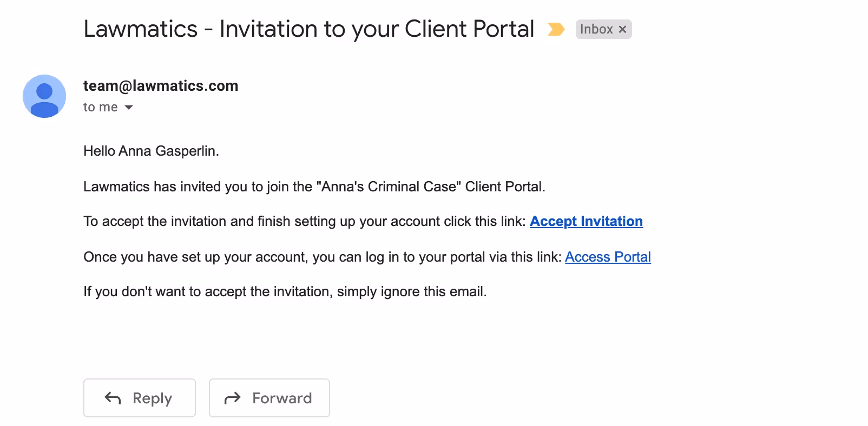Click the "to me" recipient text
The image size is (868, 426).
(x=101, y=107)
